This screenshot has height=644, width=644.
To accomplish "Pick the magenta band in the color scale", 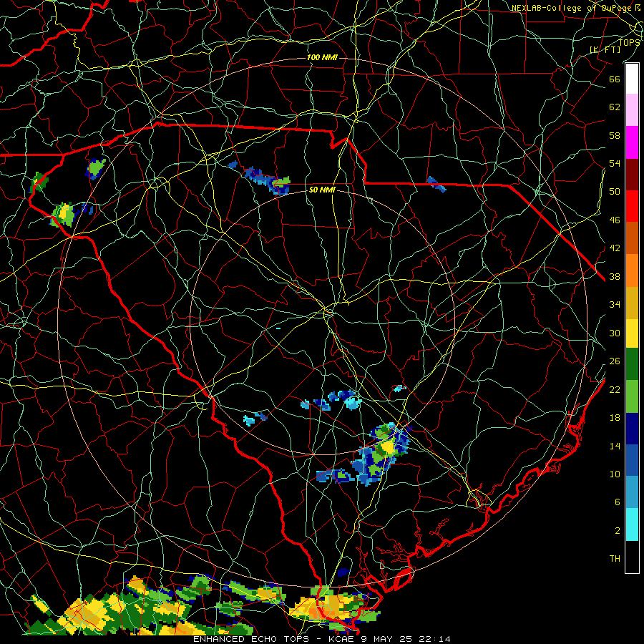I will (x=632, y=142).
